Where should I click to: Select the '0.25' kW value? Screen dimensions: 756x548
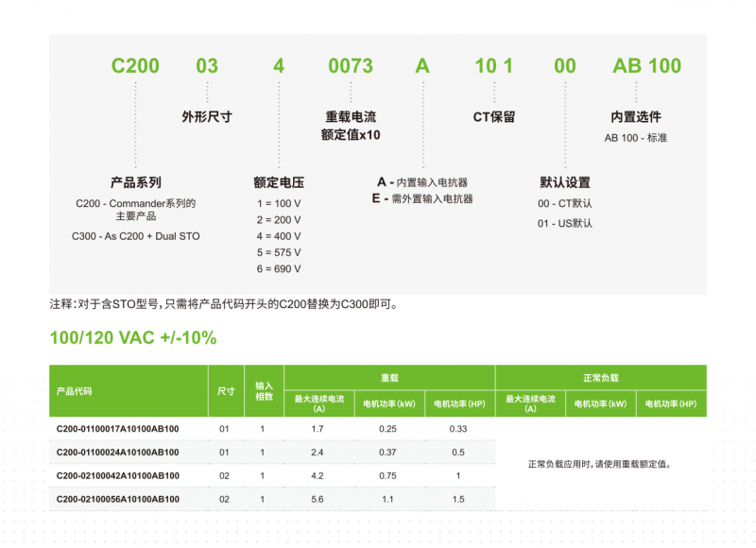point(387,429)
